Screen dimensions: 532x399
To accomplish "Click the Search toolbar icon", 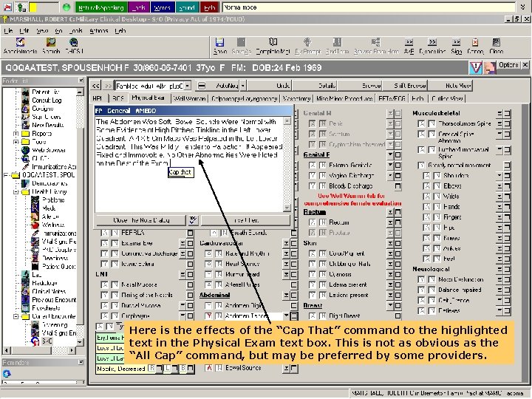I will pos(51,42).
